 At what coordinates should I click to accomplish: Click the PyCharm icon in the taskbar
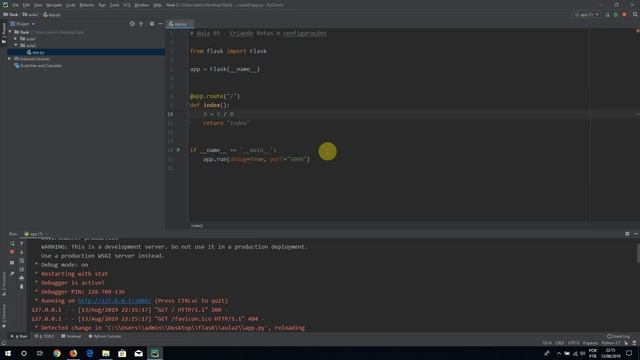155,353
